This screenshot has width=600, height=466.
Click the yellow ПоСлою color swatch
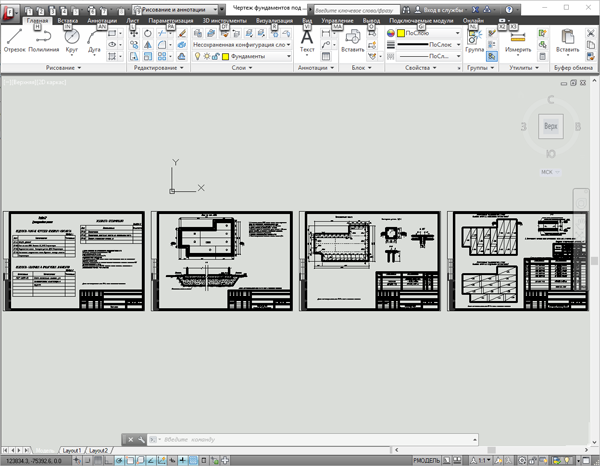click(x=401, y=33)
